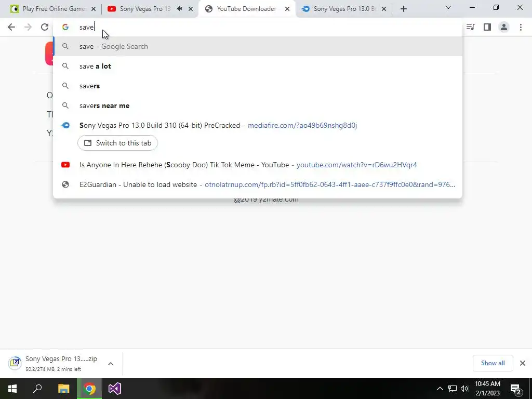Select the YouTube Downloader tab
This screenshot has height=399, width=532.
click(x=246, y=9)
